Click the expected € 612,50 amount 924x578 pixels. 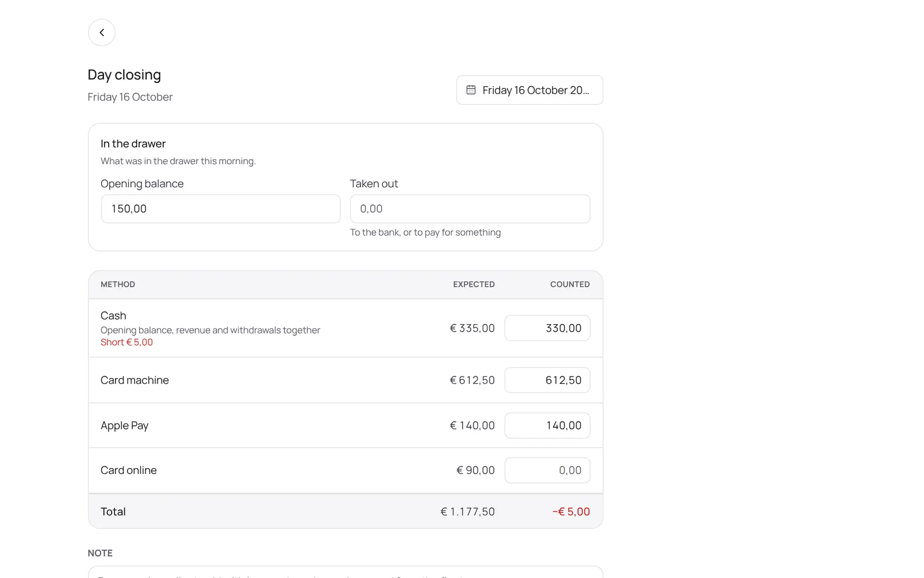472,380
